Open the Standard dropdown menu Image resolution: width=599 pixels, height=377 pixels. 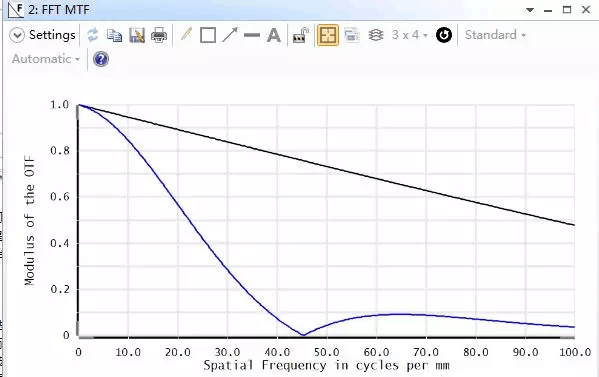click(495, 35)
